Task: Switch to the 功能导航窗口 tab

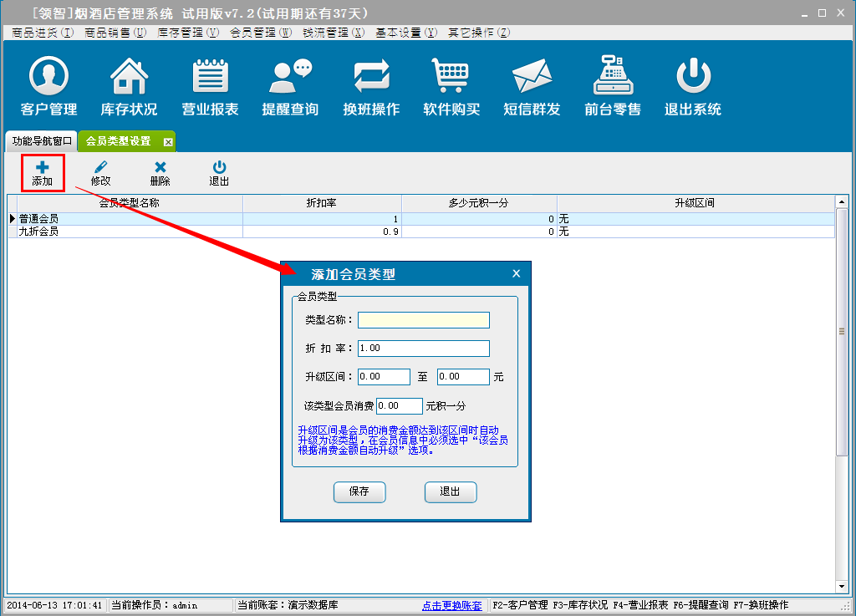Action: (42, 141)
